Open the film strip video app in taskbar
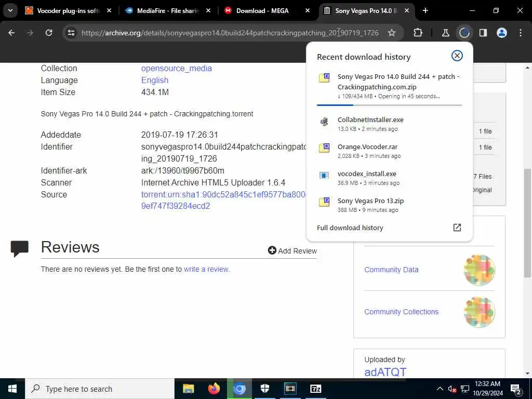Image resolution: width=532 pixels, height=399 pixels. 290,389
